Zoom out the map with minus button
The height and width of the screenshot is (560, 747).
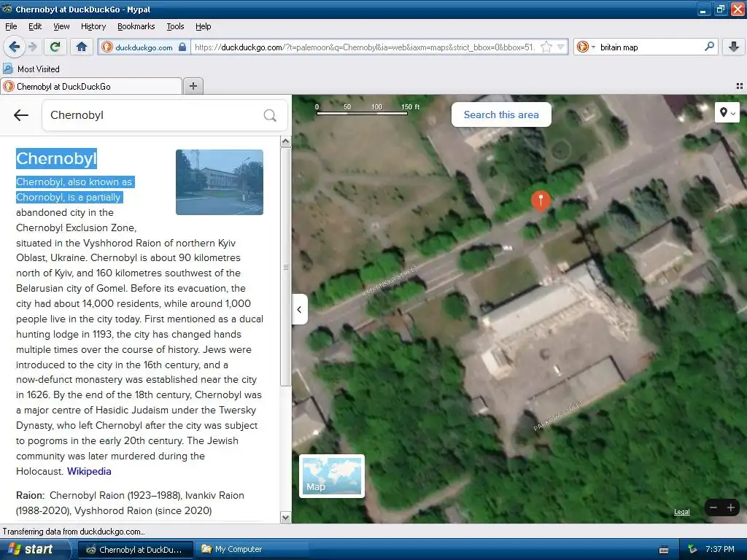coord(713,507)
